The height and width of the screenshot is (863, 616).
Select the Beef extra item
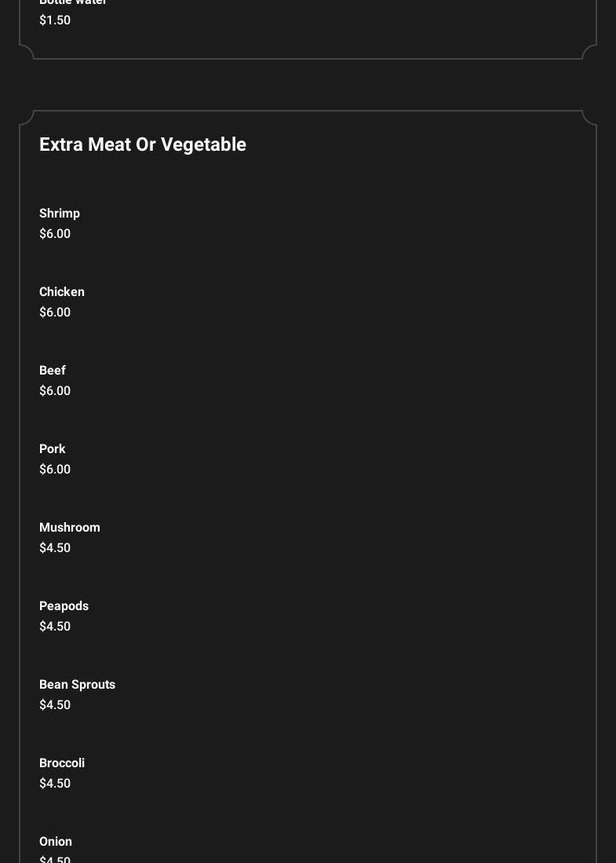(x=53, y=371)
